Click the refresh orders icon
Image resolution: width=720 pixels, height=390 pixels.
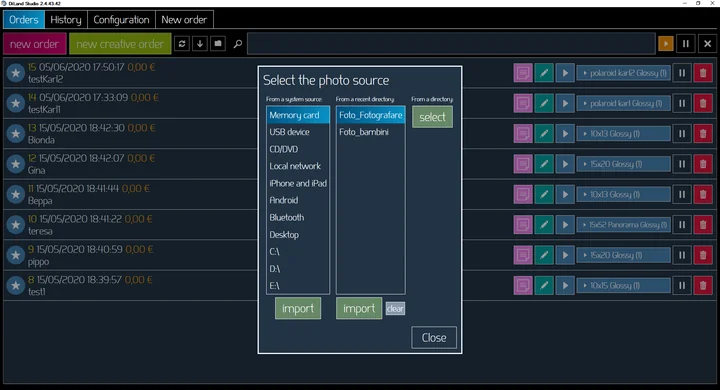pos(182,44)
